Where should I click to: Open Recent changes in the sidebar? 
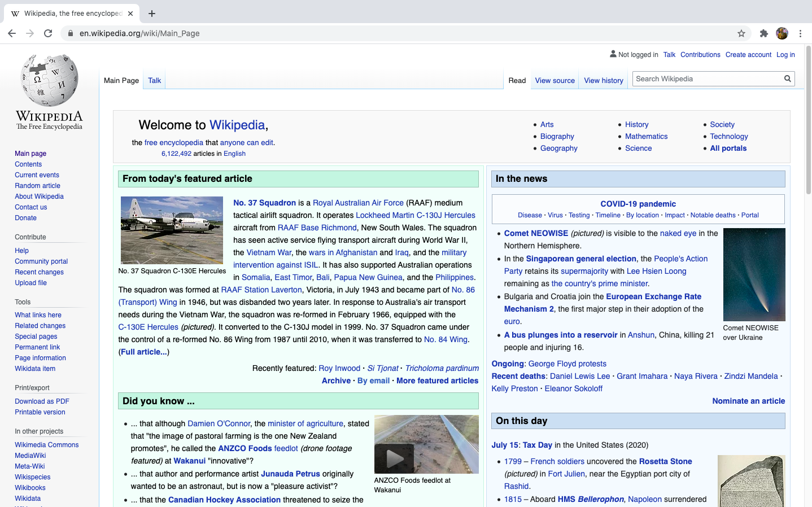coord(39,272)
